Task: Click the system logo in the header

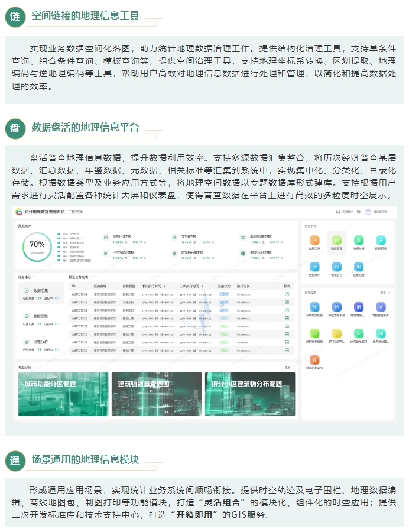Action: pyautogui.click(x=18, y=212)
